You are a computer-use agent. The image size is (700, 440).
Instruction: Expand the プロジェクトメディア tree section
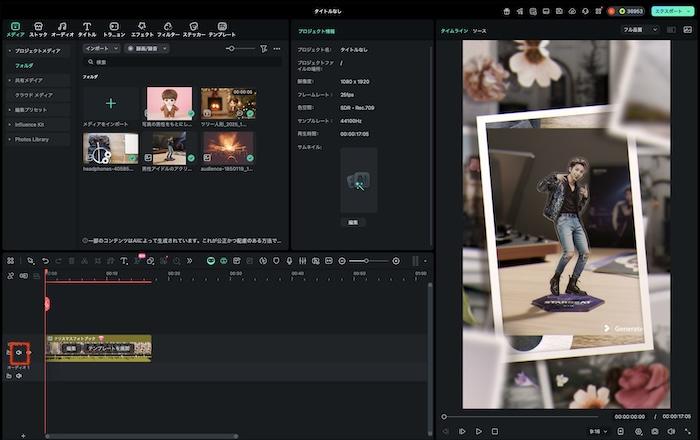9,51
